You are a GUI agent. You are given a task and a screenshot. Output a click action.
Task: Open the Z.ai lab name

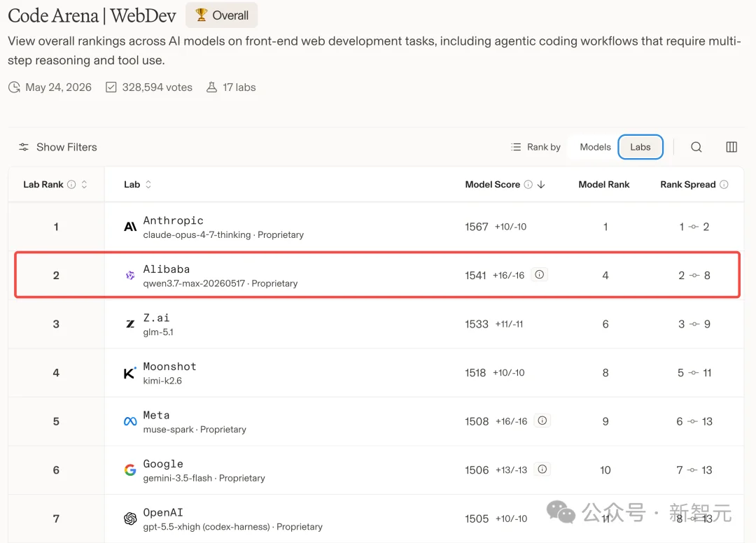pyautogui.click(x=156, y=318)
